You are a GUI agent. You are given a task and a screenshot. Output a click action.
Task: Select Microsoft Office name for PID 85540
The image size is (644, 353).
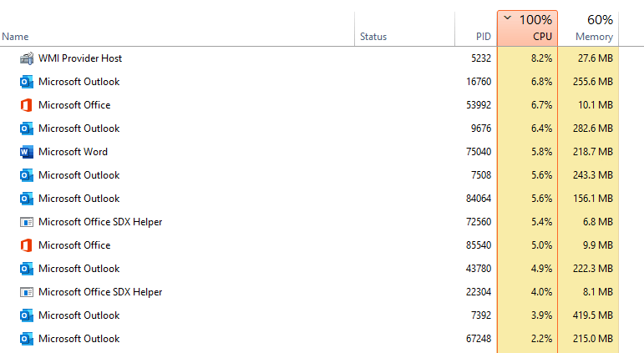tap(74, 245)
